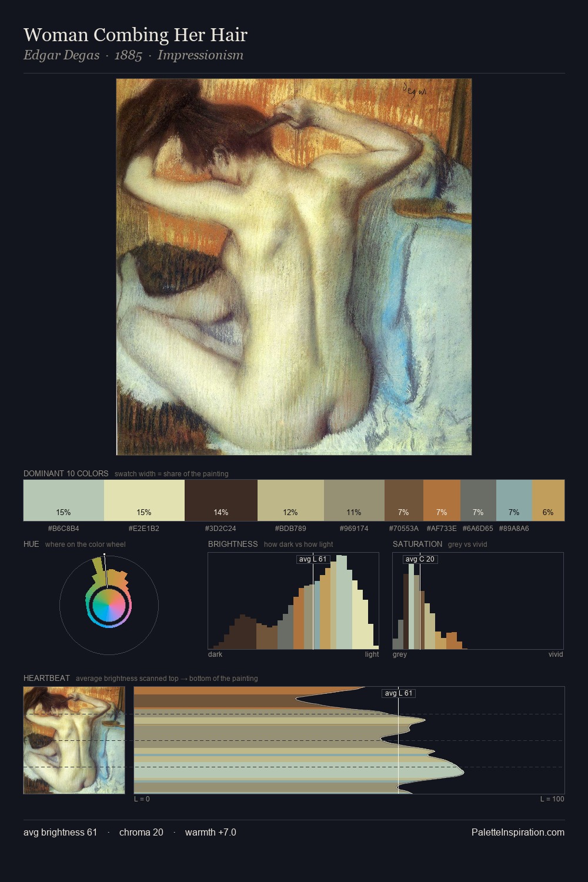Click "chroma 20" in the footer
The image size is (588, 882).
coord(141,832)
